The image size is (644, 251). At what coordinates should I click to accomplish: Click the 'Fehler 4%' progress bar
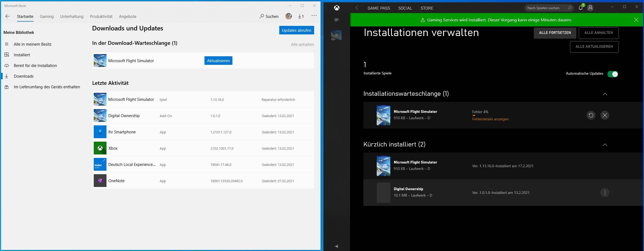click(474, 115)
